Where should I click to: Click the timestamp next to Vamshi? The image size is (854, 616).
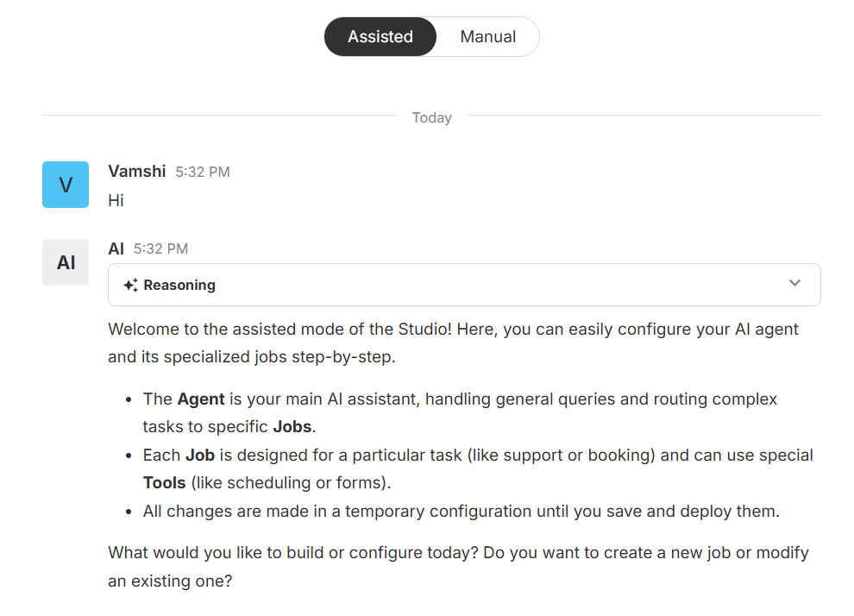click(203, 173)
